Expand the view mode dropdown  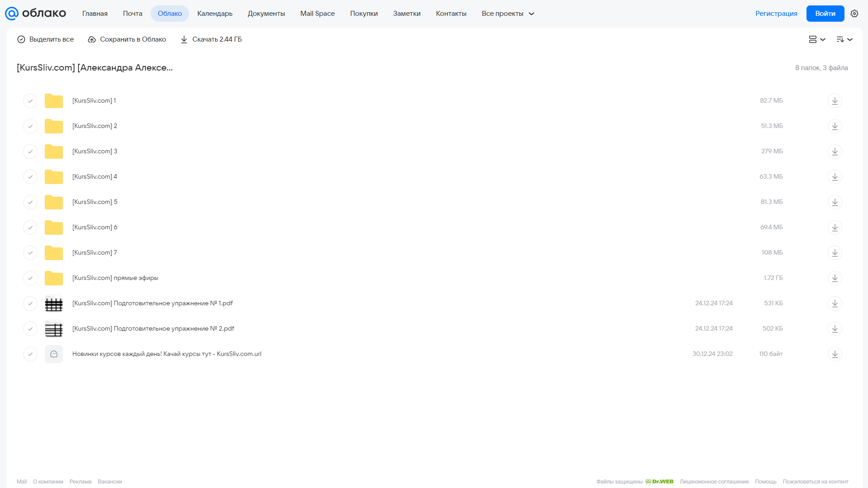point(817,39)
